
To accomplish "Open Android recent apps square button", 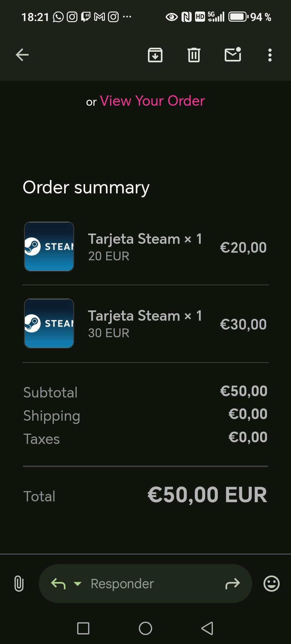I will click(x=83, y=628).
